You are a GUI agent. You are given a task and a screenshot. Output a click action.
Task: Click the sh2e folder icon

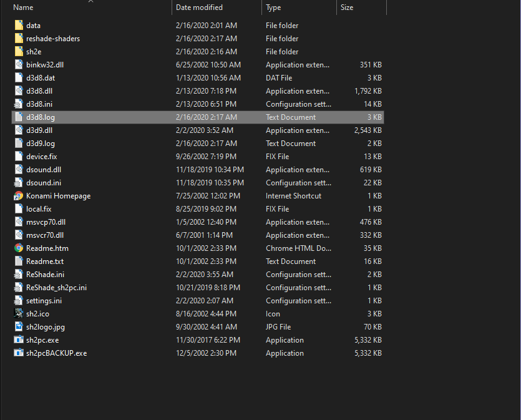[19, 52]
